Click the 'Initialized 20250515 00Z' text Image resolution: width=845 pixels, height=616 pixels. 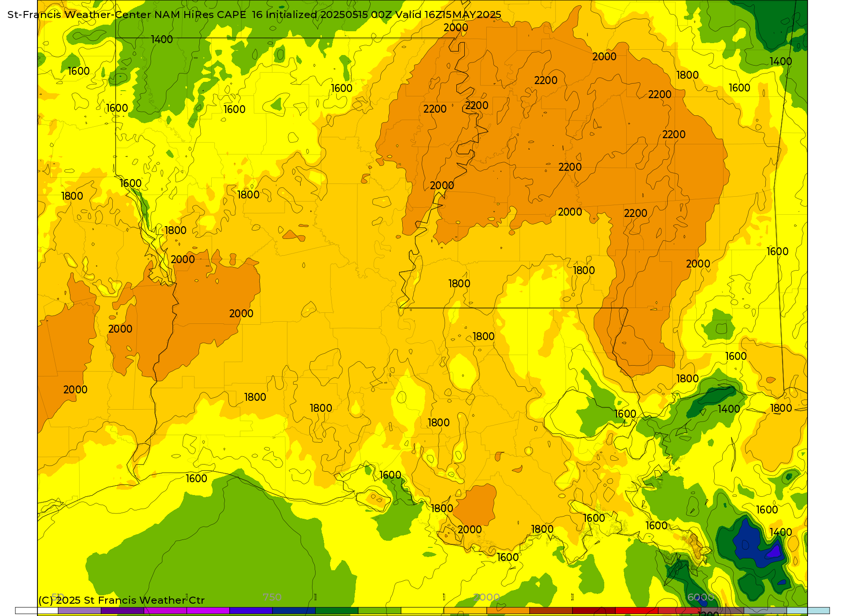329,15
